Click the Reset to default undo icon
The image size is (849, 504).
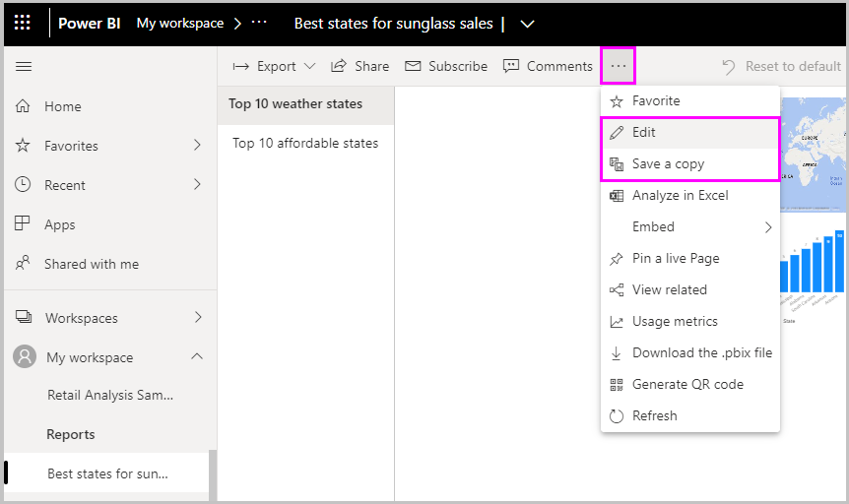pos(729,67)
